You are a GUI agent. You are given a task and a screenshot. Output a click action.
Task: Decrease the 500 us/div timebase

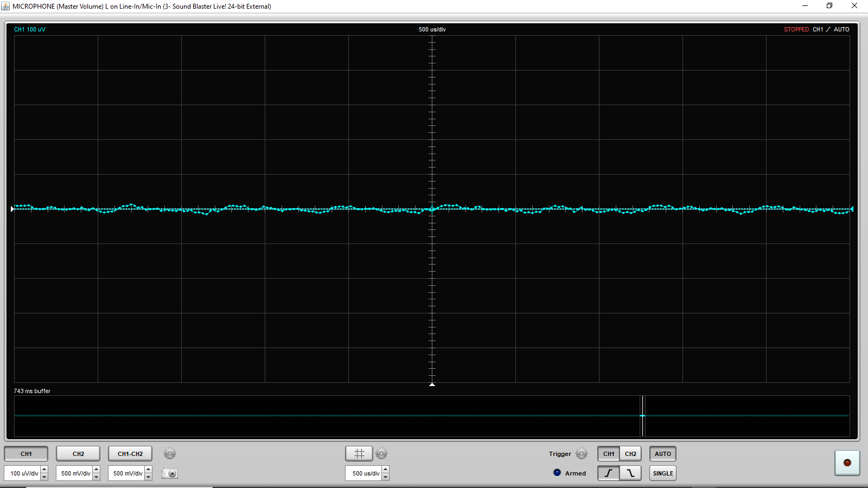point(386,477)
